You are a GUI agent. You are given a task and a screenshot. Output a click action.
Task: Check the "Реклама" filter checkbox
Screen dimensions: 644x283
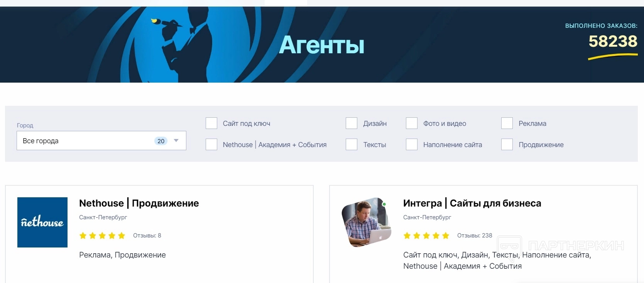point(507,123)
